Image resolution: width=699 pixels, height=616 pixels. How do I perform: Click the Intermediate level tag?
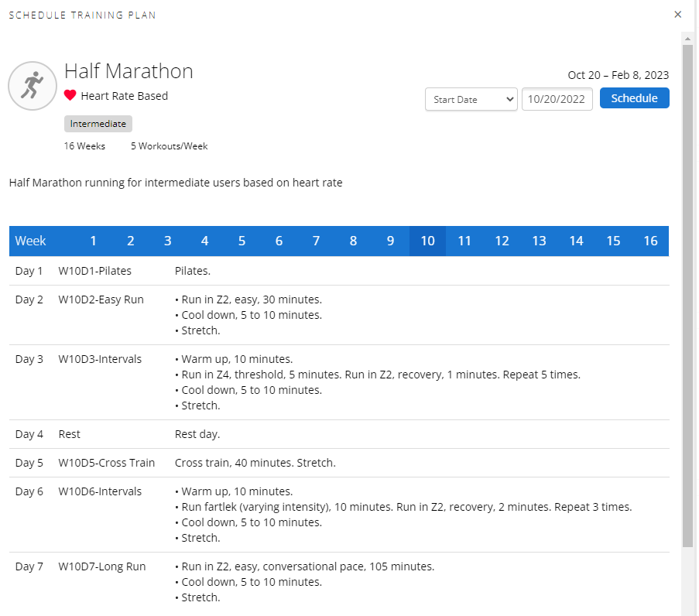click(98, 124)
